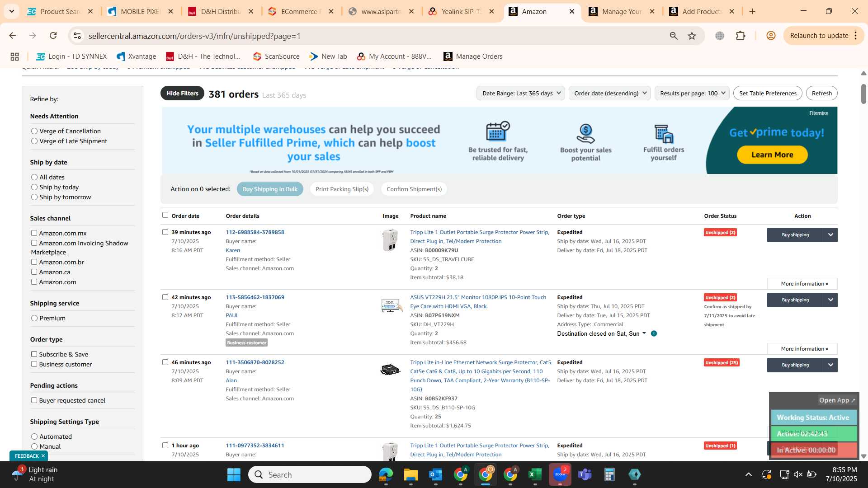Open the browser extensions puzzle icon
Viewport: 868px width, 488px height.
pyautogui.click(x=741, y=36)
